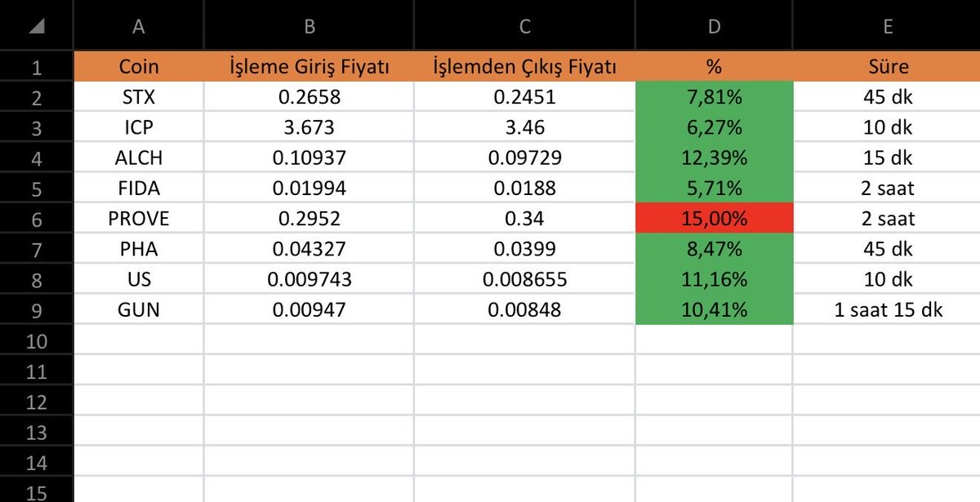
Task: Click exit price 0.00848
Action: coord(524,309)
